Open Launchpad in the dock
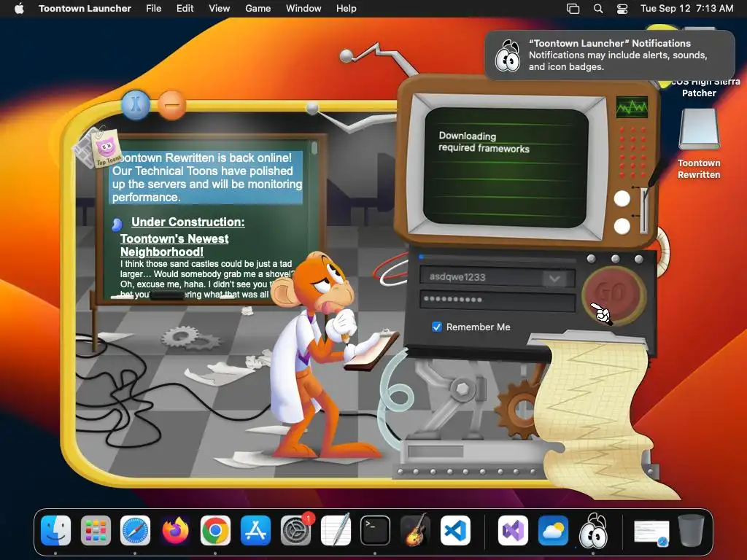Viewport: 747px width, 560px height. pyautogui.click(x=96, y=530)
